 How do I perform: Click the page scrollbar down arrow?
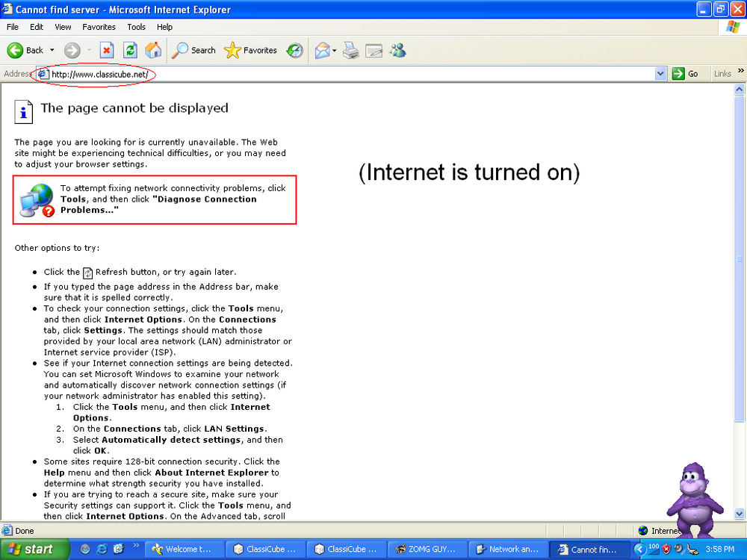click(x=740, y=514)
